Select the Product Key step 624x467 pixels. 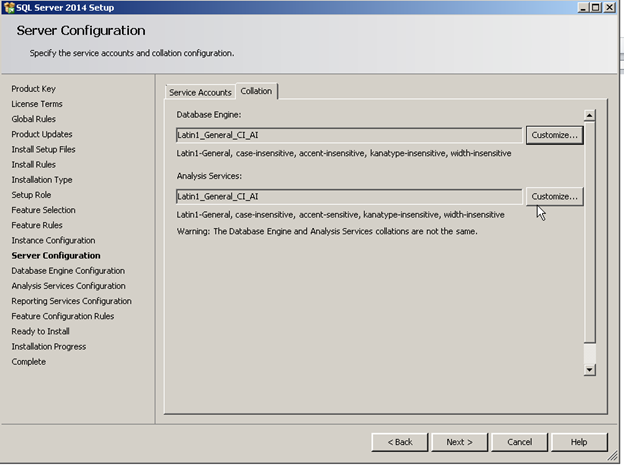point(33,89)
